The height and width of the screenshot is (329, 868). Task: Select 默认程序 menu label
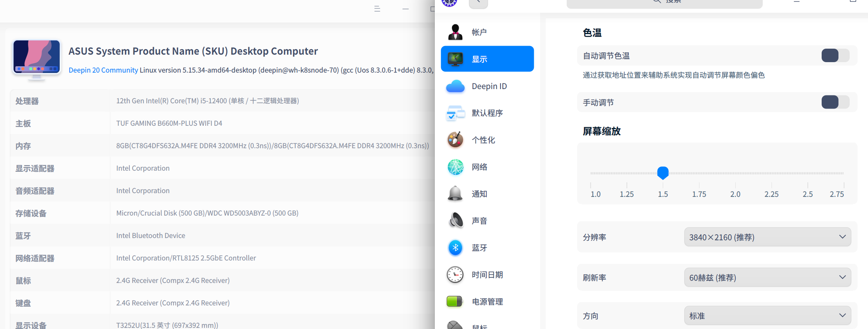coord(487,113)
